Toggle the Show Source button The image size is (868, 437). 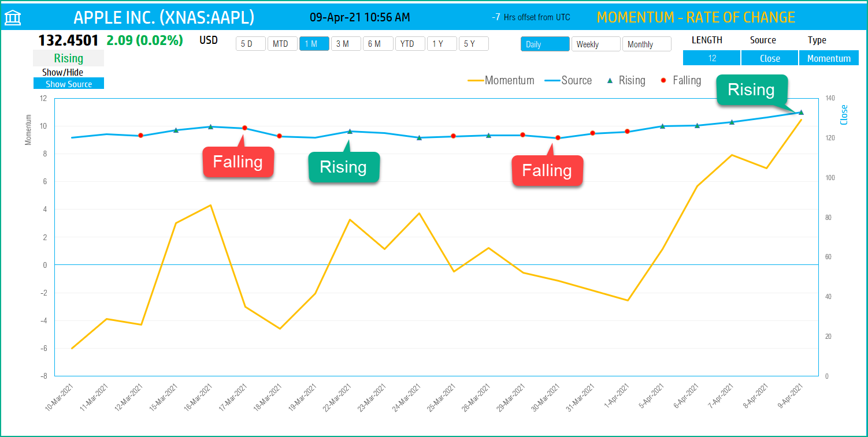click(69, 84)
